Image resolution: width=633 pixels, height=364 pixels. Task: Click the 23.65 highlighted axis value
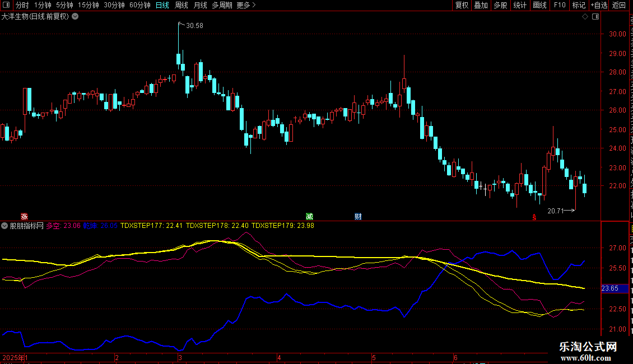(x=615, y=288)
